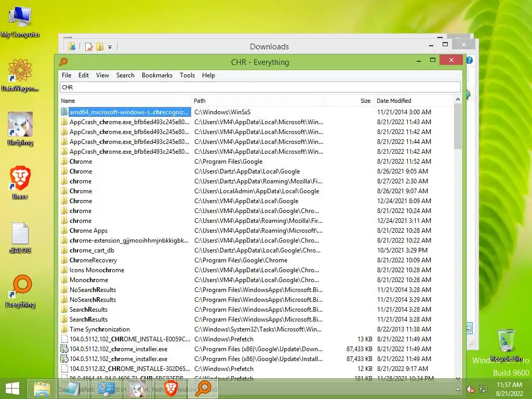The height and width of the screenshot is (399, 532).
Task: Click the Windows Start button
Action: coord(12,389)
